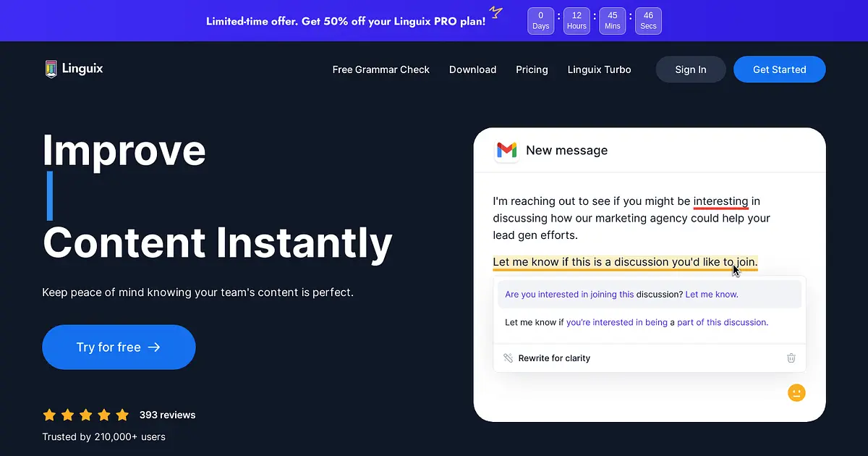Click the arrow in Try for free
868x456 pixels.
click(x=154, y=347)
